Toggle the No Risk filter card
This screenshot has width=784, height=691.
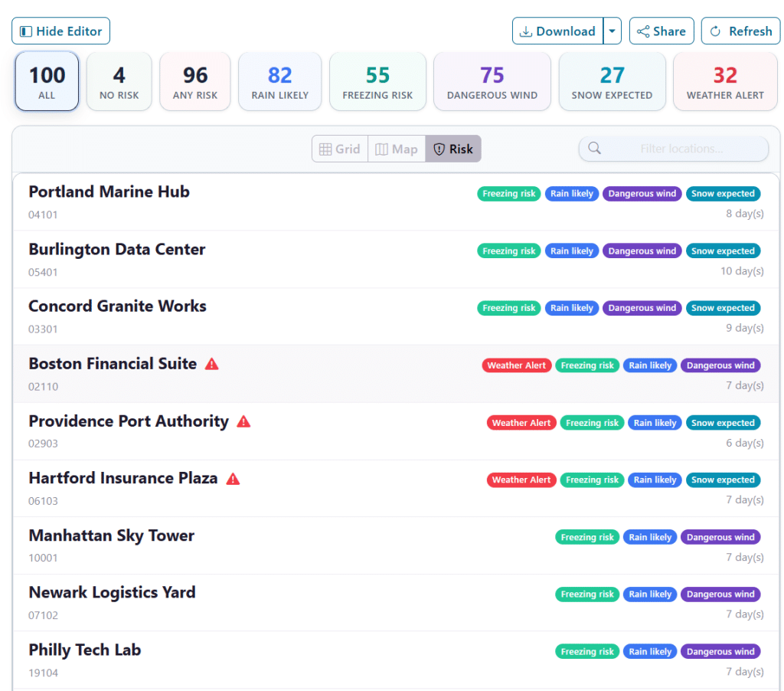[x=119, y=81]
